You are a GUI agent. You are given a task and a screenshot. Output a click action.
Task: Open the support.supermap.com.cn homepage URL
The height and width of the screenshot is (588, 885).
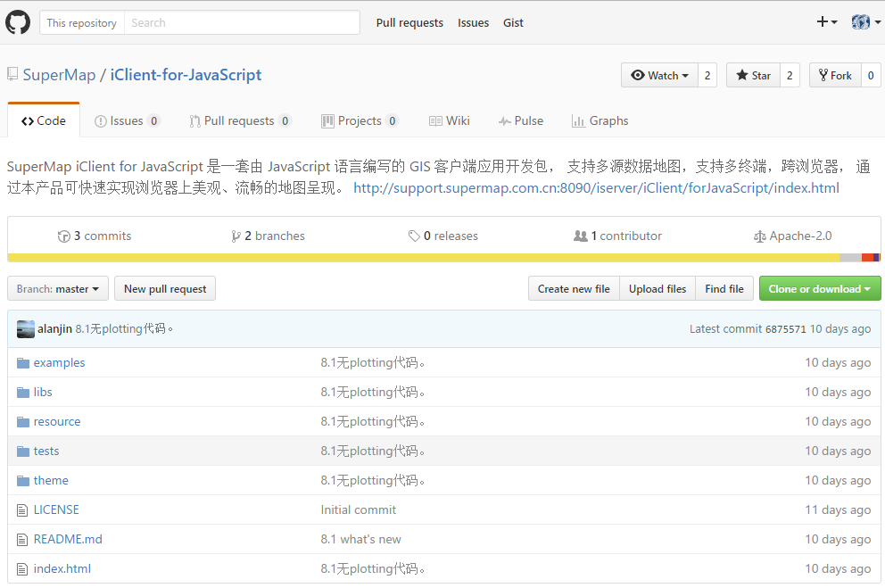tap(597, 188)
